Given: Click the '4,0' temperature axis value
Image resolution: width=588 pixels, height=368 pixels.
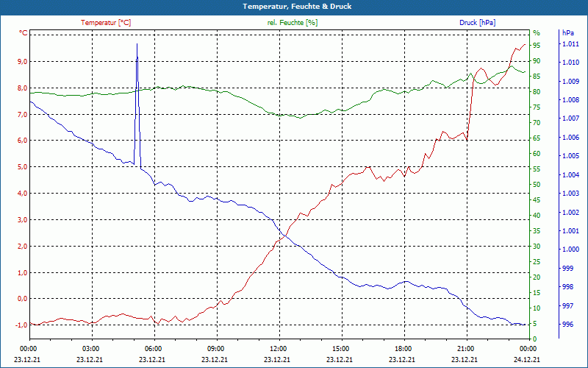Looking at the screenshot, I should pyautogui.click(x=23, y=193).
